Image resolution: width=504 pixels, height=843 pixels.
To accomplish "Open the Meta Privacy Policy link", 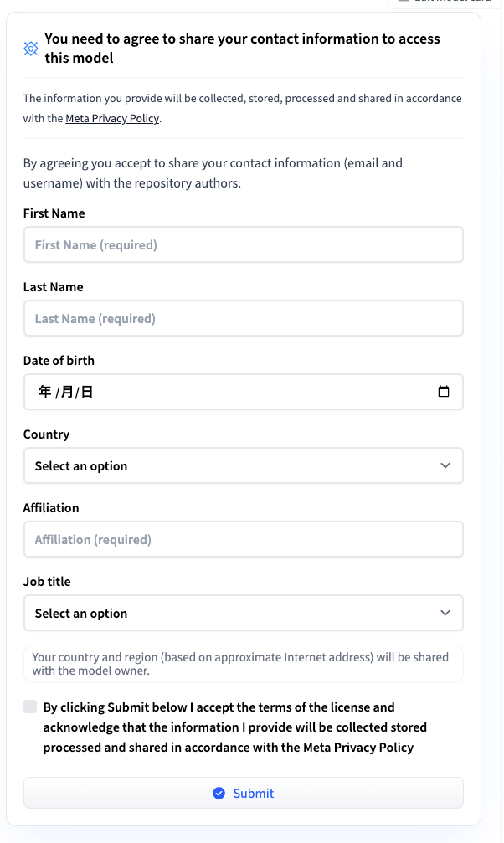I will click(112, 118).
